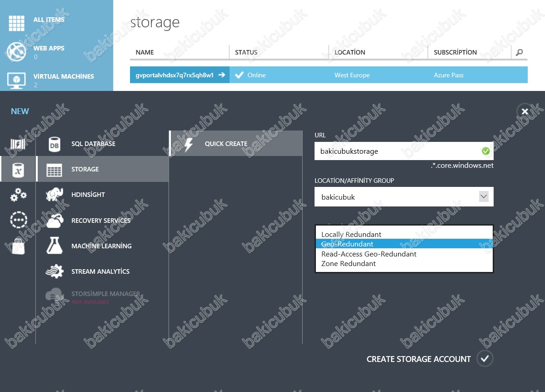The height and width of the screenshot is (392, 545).
Task: Confirm with Create Storage Account checkmark
Action: [x=485, y=359]
